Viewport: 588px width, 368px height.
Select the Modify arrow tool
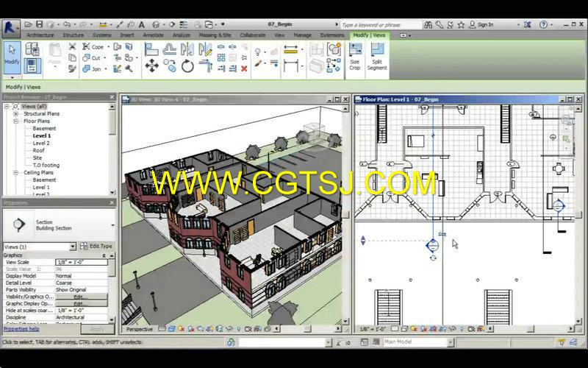12,57
